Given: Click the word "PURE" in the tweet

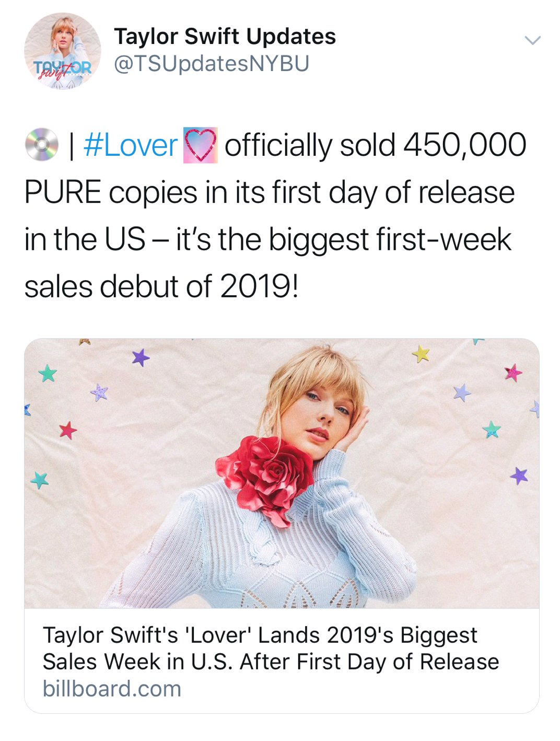Looking at the screenshot, I should 63,192.
